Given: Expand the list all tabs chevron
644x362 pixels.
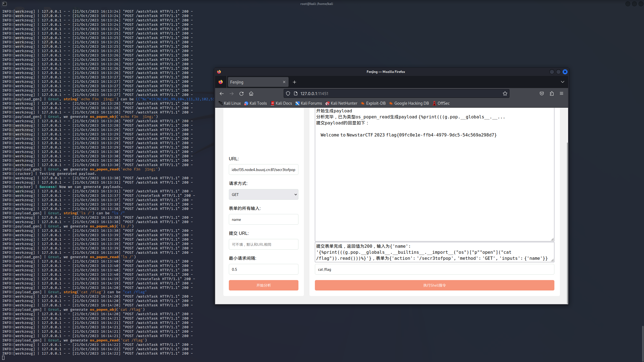Looking at the screenshot, I should (563, 82).
